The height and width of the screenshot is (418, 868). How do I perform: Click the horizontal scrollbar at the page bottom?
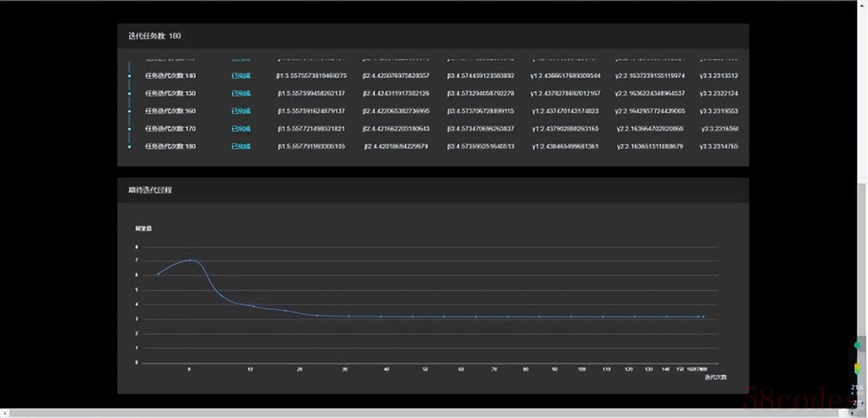point(428,412)
